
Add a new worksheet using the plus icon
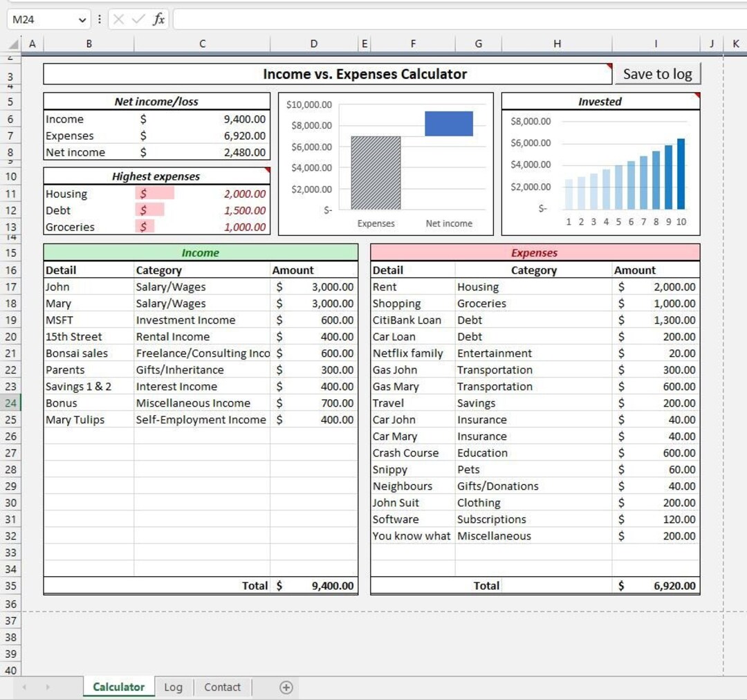click(x=285, y=687)
